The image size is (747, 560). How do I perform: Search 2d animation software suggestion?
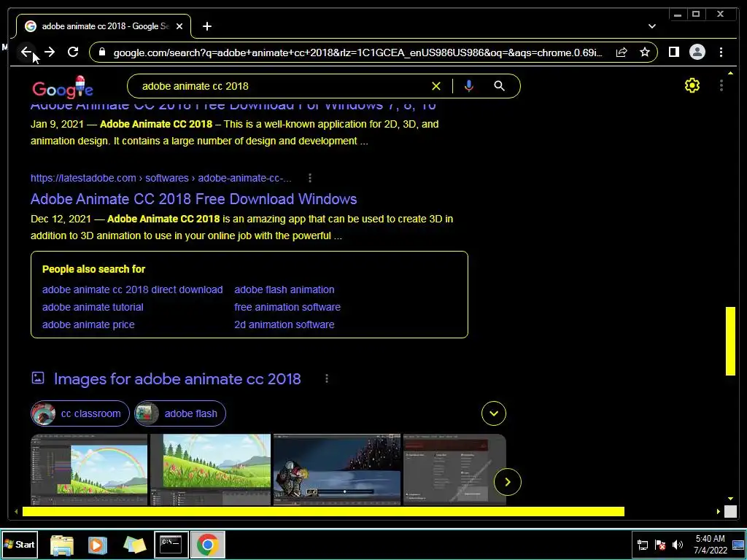[284, 324]
